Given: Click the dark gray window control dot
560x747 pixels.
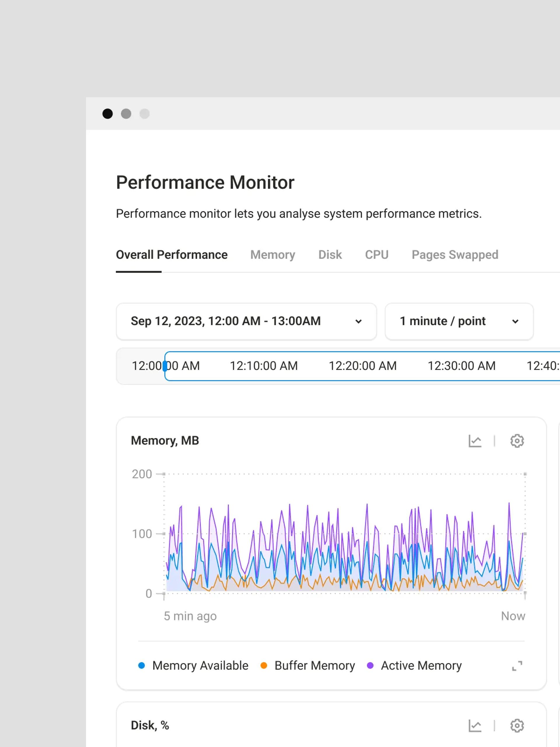Looking at the screenshot, I should coord(126,114).
